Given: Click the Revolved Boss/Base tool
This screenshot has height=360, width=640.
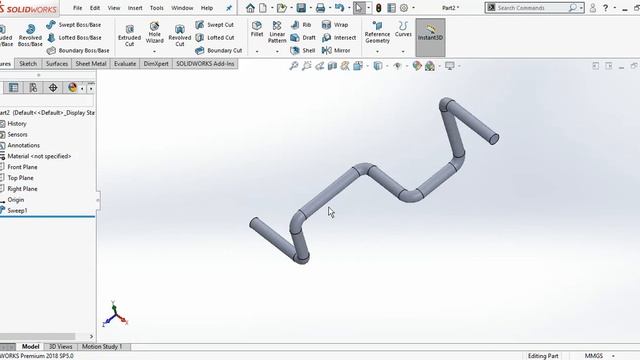Looking at the screenshot, I should tap(30, 36).
